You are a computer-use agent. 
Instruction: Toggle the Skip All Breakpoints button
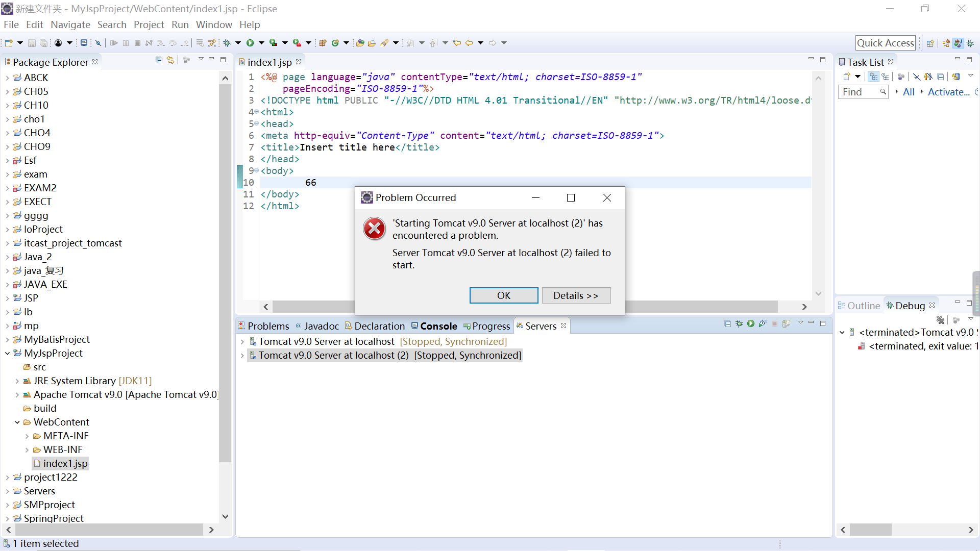(99, 43)
